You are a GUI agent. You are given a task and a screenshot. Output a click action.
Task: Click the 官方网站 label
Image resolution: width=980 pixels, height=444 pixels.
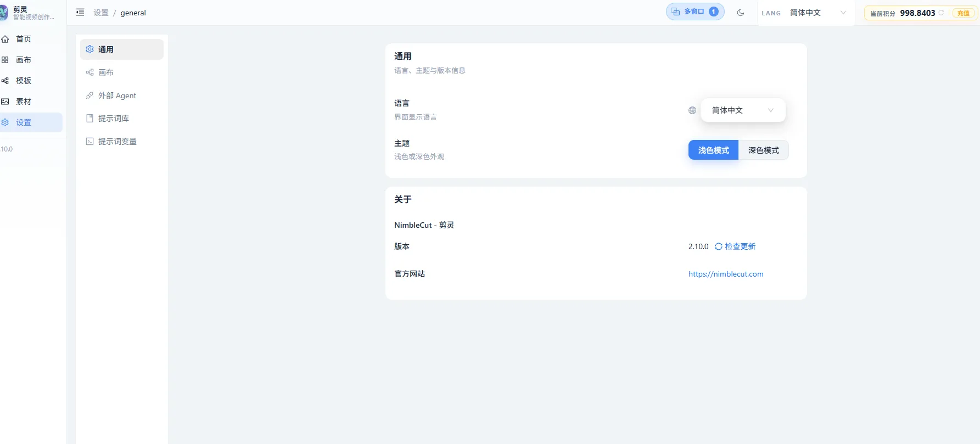[x=410, y=274]
